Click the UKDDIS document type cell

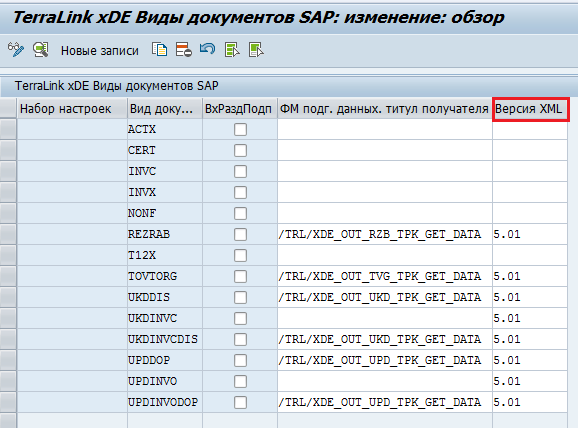[x=165, y=297]
